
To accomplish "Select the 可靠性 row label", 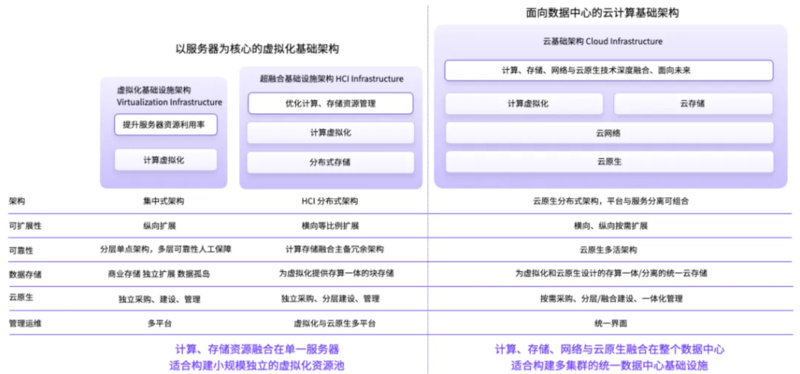I will (21, 250).
